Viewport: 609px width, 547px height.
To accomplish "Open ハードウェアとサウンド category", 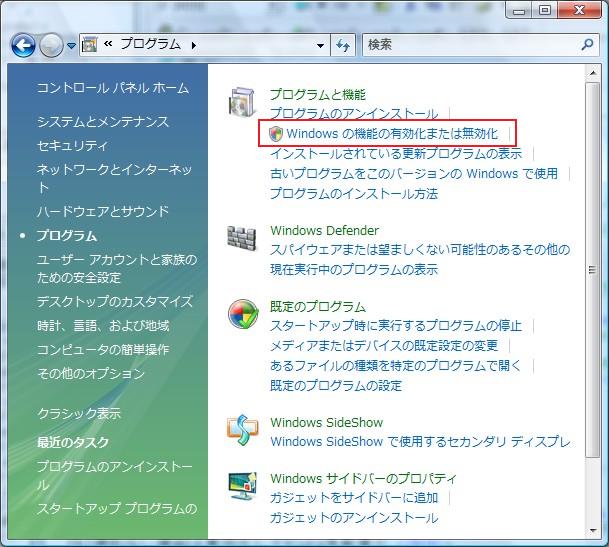I will (x=103, y=211).
